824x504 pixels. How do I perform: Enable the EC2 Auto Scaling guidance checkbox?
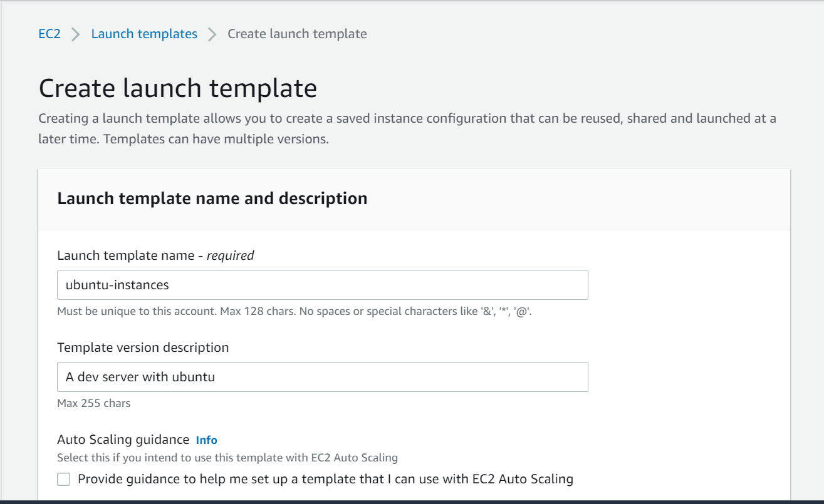(64, 480)
